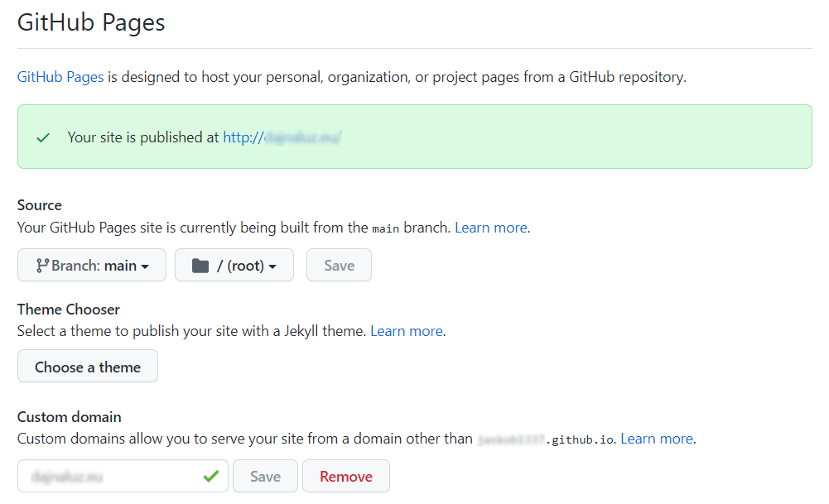Screen dimensions: 829x504
Task: Click Learn more about custom domains
Action: coord(657,439)
